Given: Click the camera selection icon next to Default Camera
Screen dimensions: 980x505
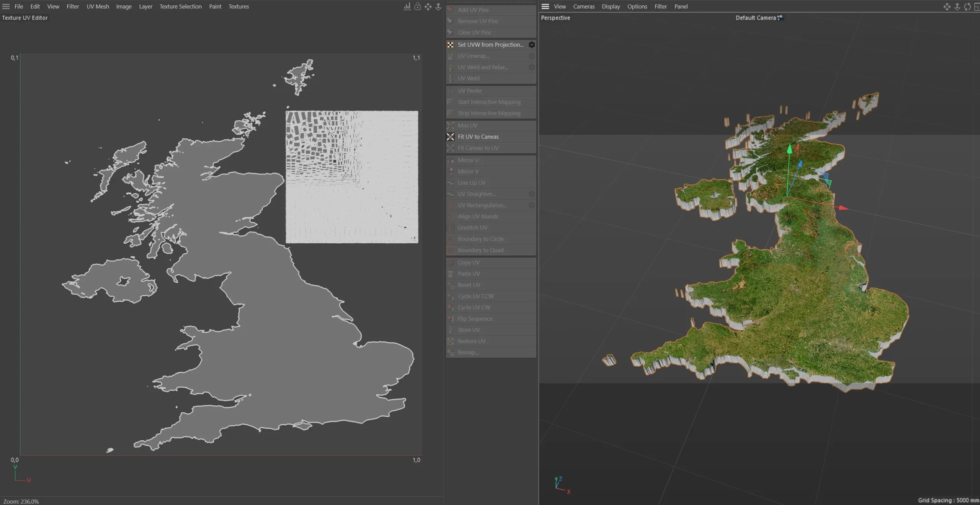Looking at the screenshot, I should coord(781,18).
